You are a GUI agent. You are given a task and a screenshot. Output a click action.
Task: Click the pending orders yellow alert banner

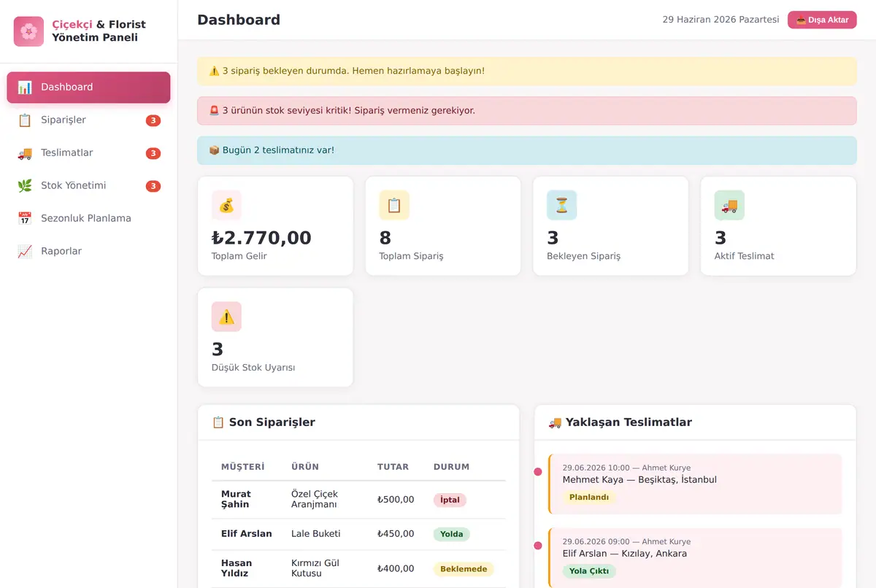point(527,71)
